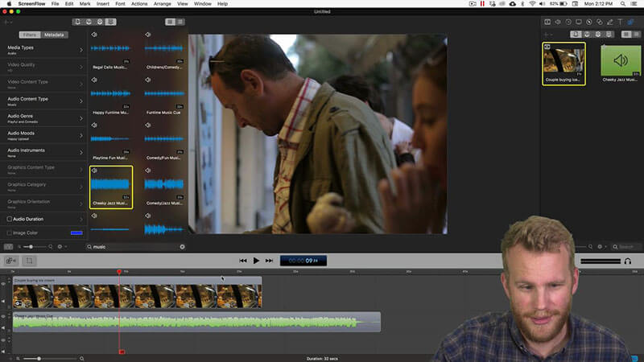Switch media library panel to list view
This screenshot has width=644, height=362.
point(636,35)
